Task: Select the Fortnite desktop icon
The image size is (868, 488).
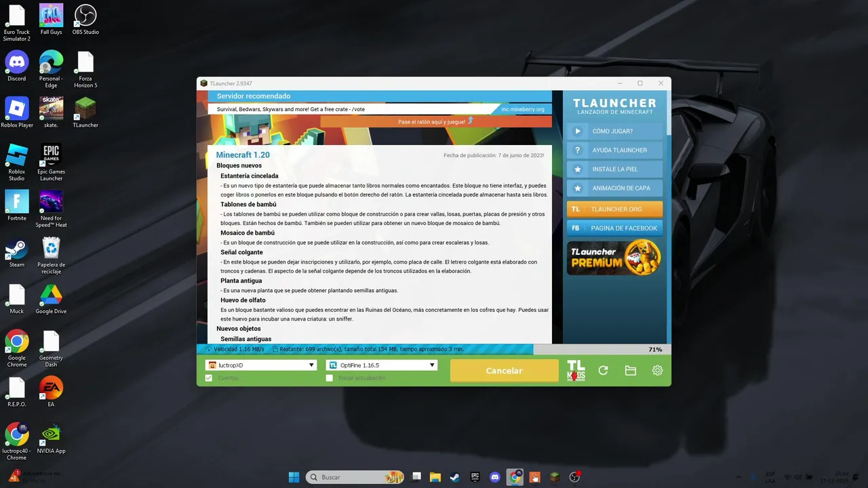Action: pyautogui.click(x=16, y=205)
